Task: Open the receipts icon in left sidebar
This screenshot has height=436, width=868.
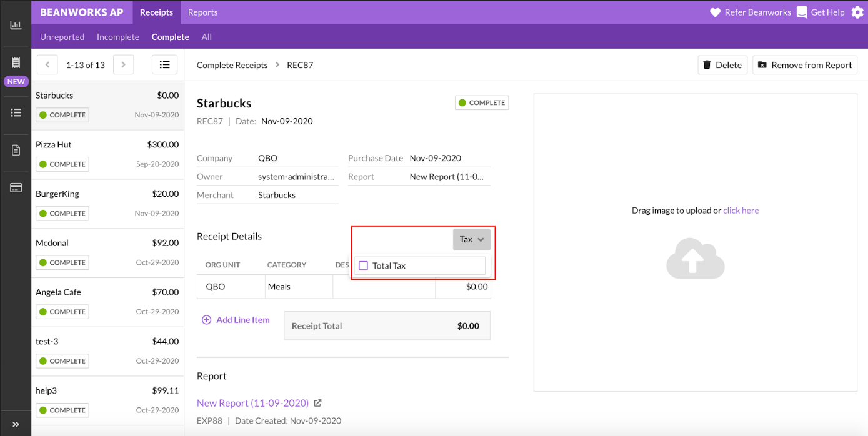Action: point(16,62)
